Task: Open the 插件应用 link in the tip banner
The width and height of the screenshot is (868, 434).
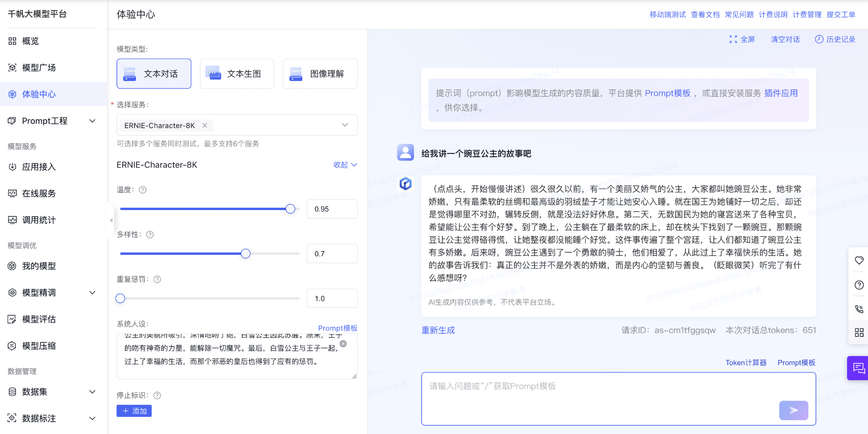Action: tap(781, 93)
